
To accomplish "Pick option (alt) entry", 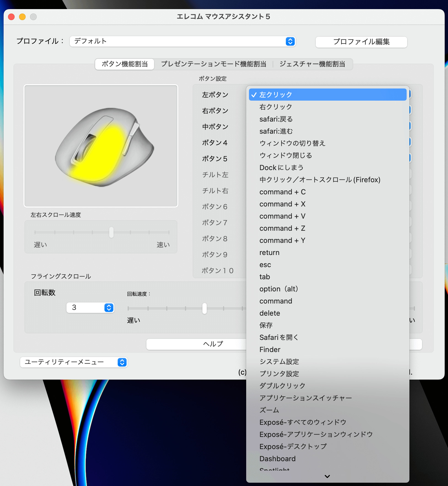I will pos(328,289).
